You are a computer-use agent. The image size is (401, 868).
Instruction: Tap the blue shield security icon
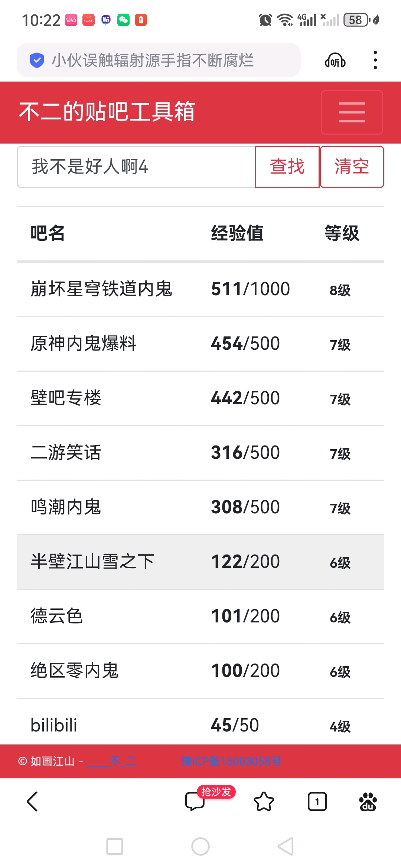point(37,60)
